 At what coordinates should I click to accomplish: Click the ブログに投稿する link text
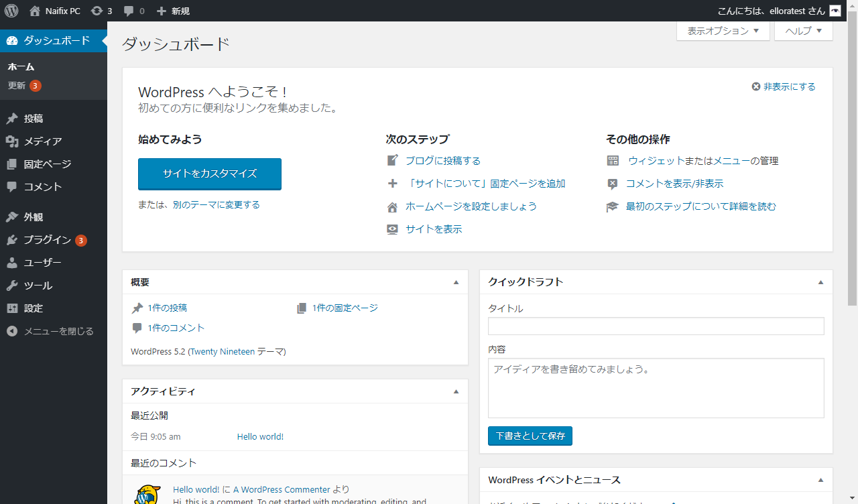point(443,161)
